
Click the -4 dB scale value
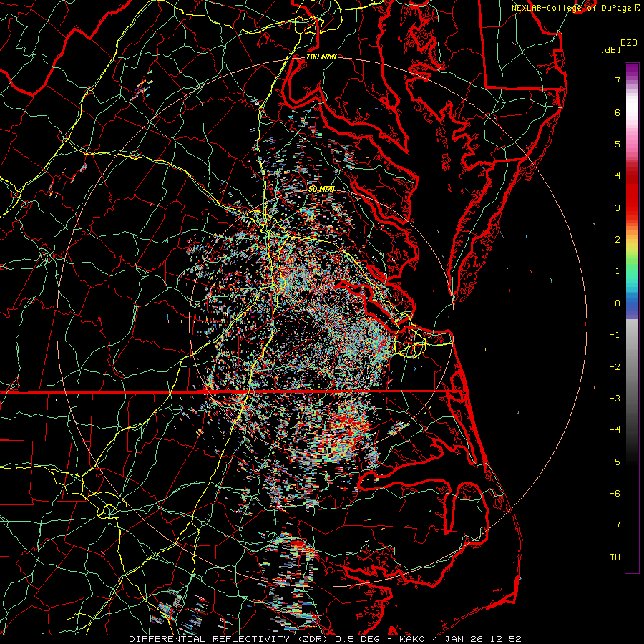pyautogui.click(x=615, y=430)
